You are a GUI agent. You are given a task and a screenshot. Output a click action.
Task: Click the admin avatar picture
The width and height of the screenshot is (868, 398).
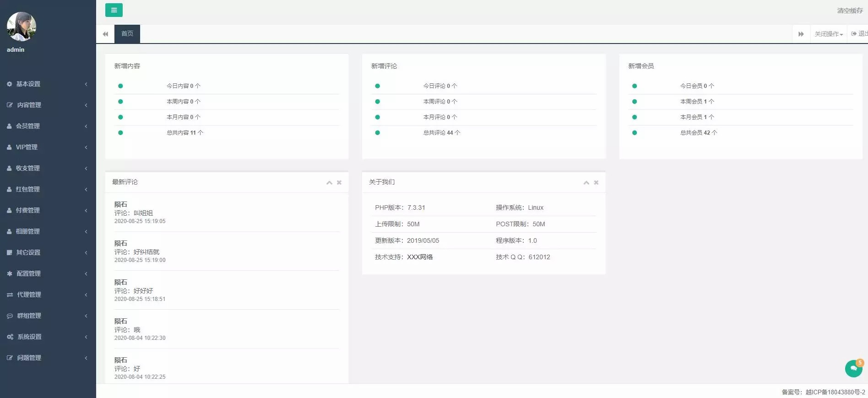pos(22,27)
